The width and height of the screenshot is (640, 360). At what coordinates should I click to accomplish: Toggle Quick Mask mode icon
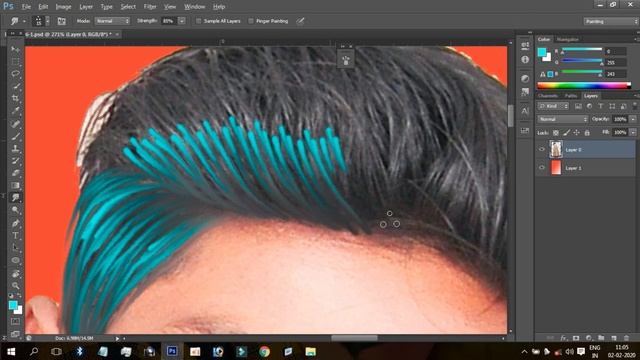tap(16, 322)
